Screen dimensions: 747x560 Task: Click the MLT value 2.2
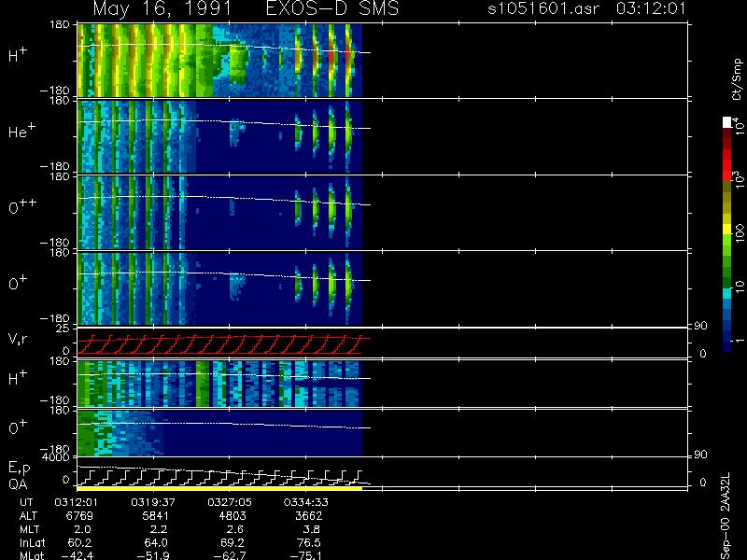159,529
